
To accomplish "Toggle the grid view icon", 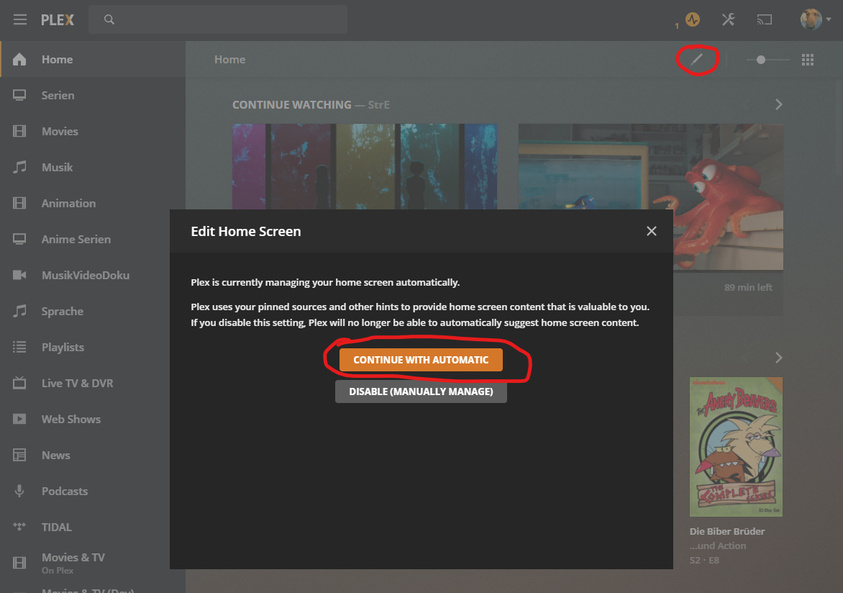I will [808, 60].
